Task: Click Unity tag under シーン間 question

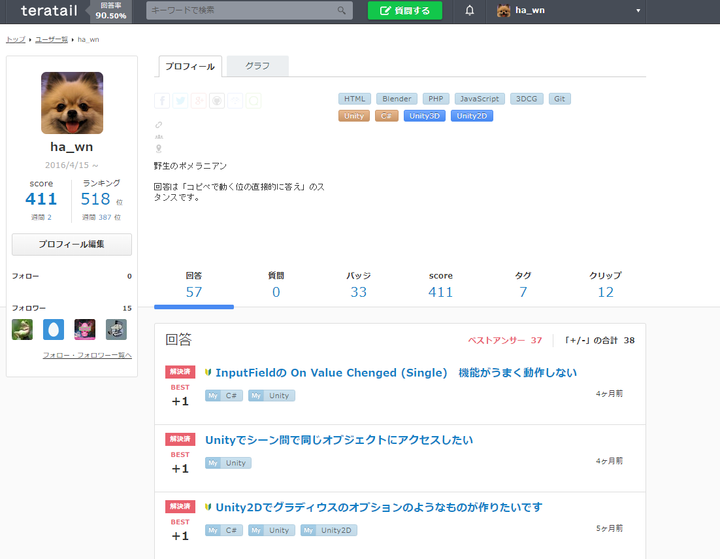Action: click(x=228, y=463)
